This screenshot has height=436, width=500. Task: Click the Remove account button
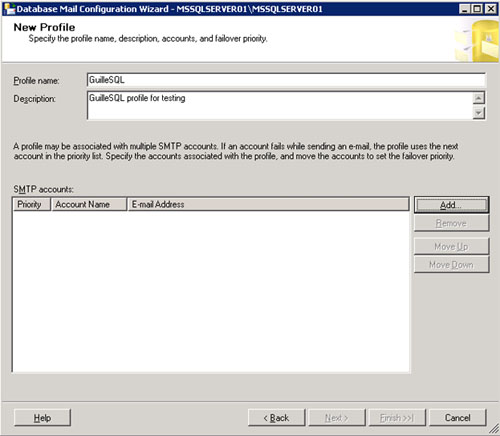[x=451, y=223]
